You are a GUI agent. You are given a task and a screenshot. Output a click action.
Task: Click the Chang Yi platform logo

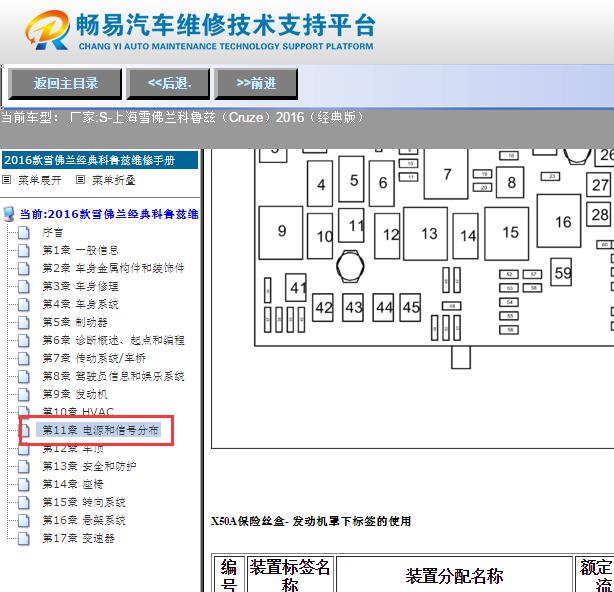coord(200,30)
